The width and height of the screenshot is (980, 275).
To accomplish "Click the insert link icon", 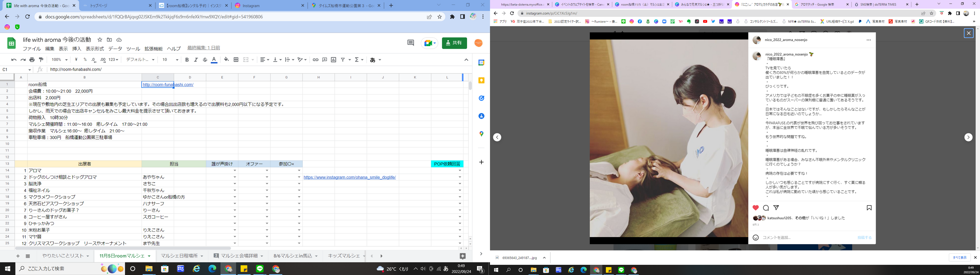I will pyautogui.click(x=316, y=60).
